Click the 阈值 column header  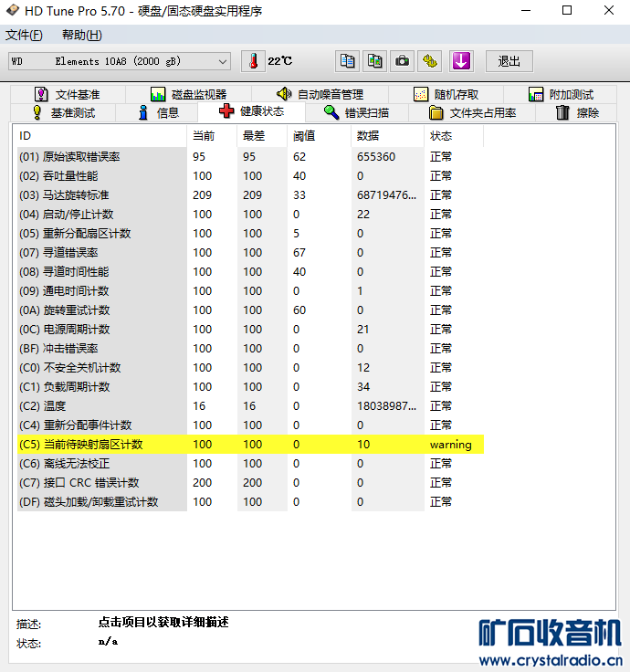click(x=320, y=136)
